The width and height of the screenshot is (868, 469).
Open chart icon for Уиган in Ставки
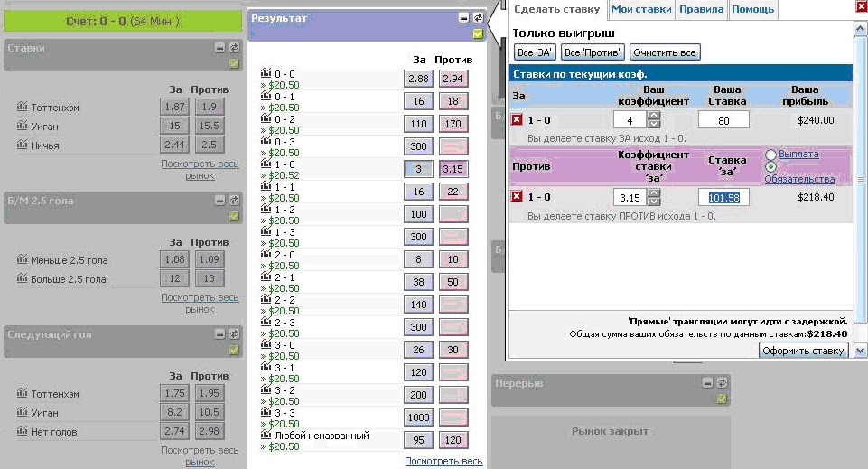pos(23,125)
